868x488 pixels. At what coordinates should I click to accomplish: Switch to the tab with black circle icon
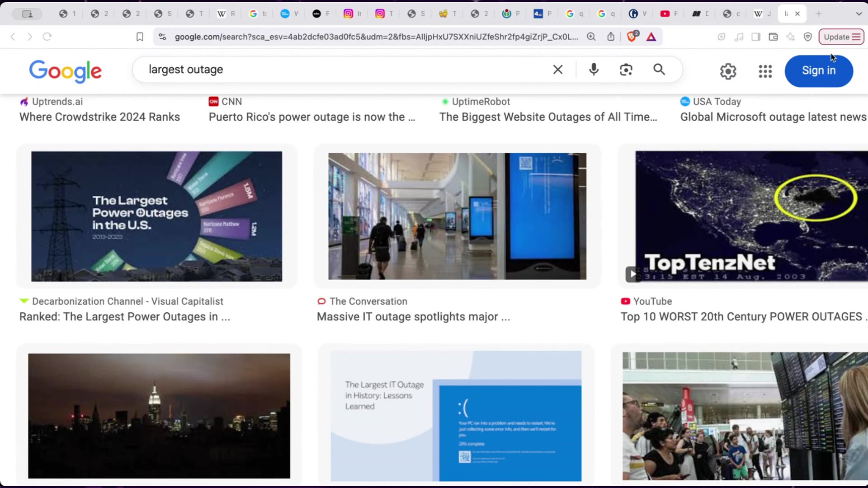(x=321, y=14)
